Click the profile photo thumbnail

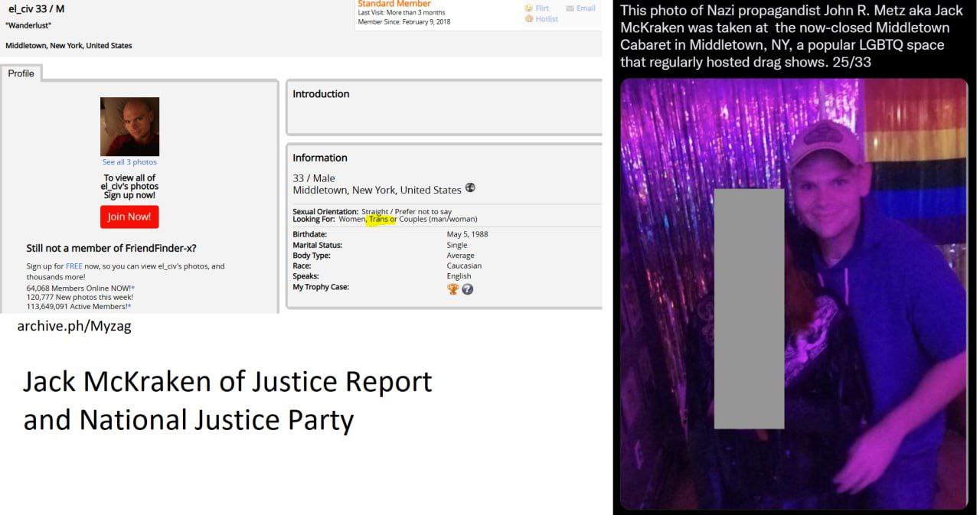click(130, 126)
